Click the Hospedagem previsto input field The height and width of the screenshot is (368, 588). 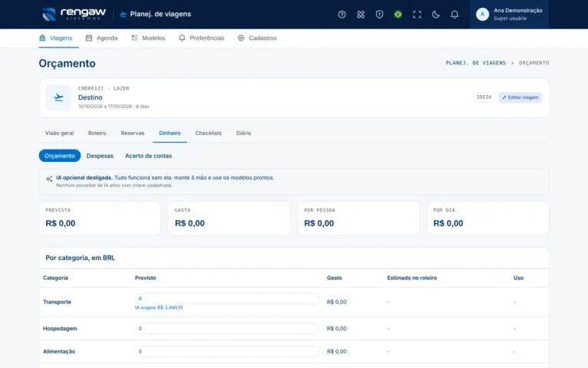click(x=227, y=328)
